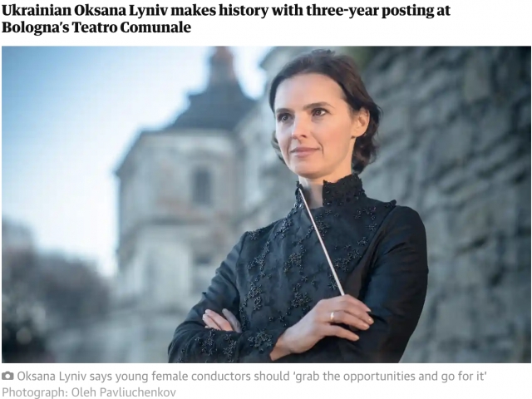Click the gold ring on her finger
The image size is (532, 399).
(x=332, y=316)
